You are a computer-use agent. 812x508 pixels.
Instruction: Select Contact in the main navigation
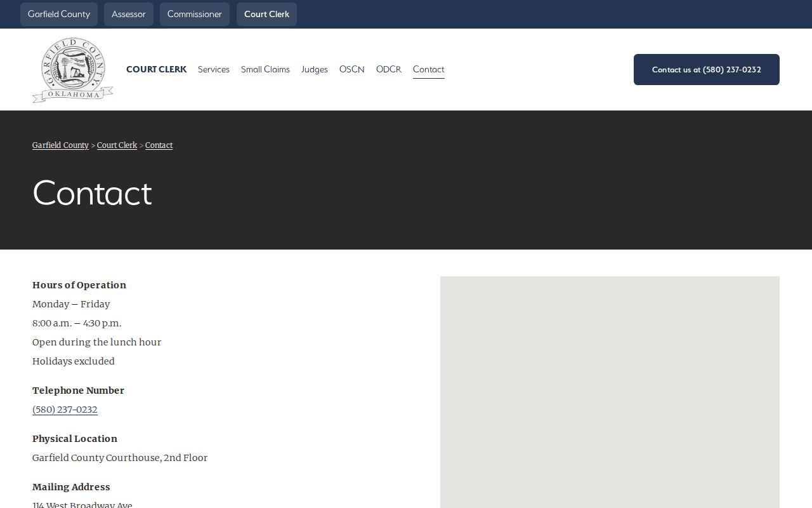(x=429, y=69)
